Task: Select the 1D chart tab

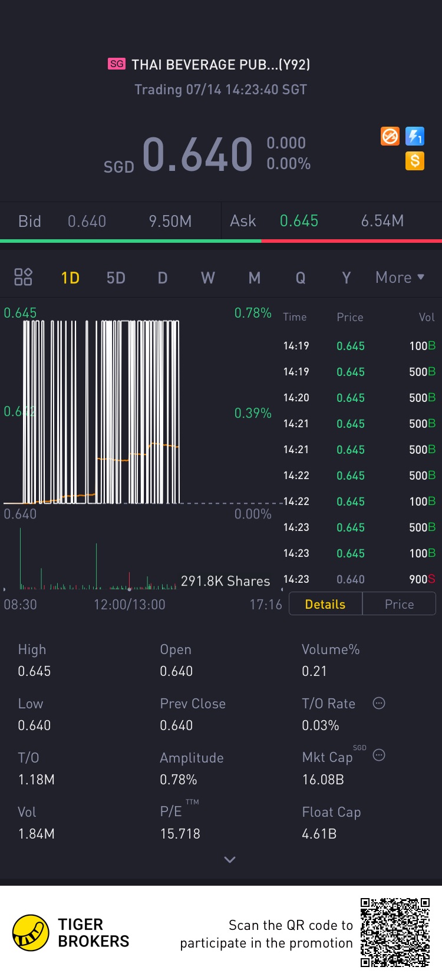Action: coord(70,278)
